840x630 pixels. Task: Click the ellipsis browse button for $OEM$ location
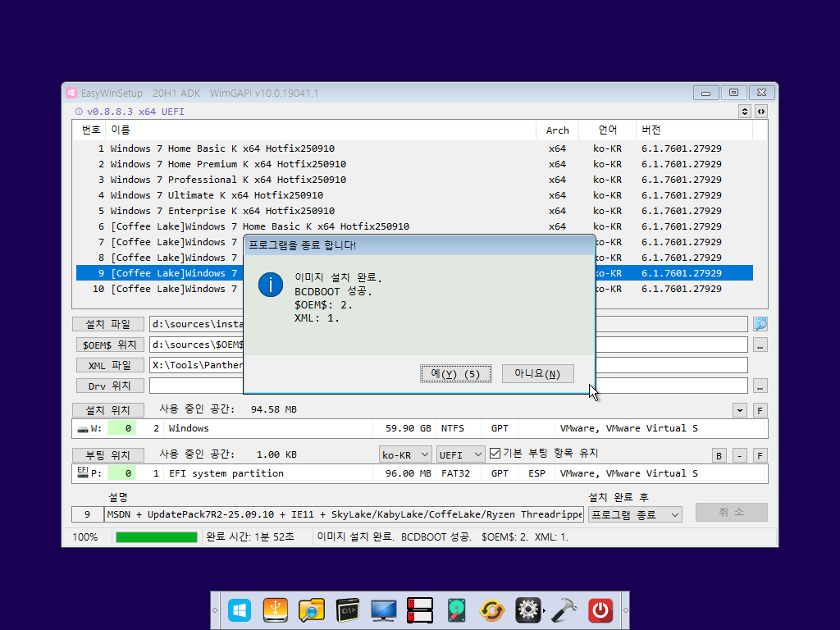760,345
